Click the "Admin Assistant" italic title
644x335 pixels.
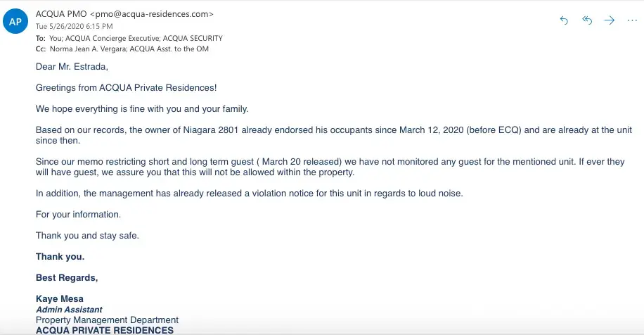[x=69, y=310]
